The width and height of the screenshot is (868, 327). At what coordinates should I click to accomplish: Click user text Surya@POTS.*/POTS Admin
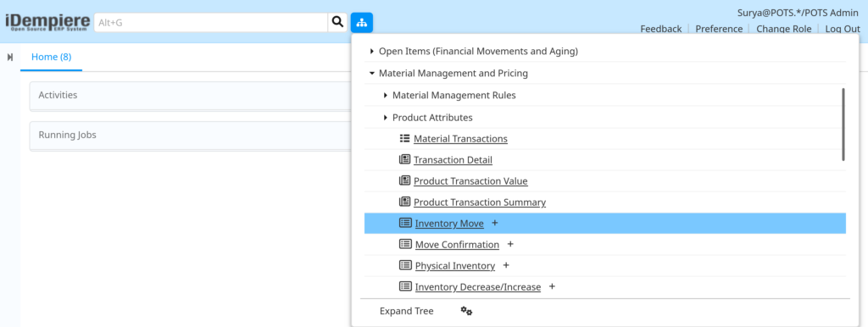pyautogui.click(x=798, y=13)
